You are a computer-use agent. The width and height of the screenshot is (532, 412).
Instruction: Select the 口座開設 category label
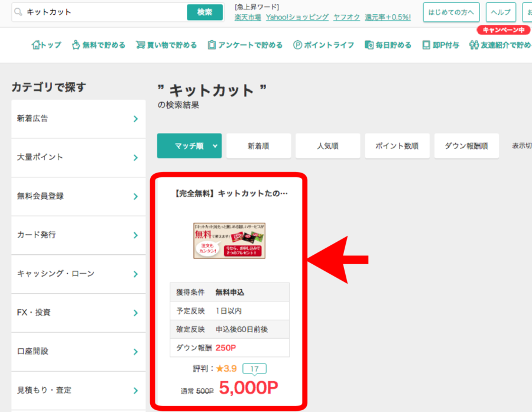click(x=33, y=352)
